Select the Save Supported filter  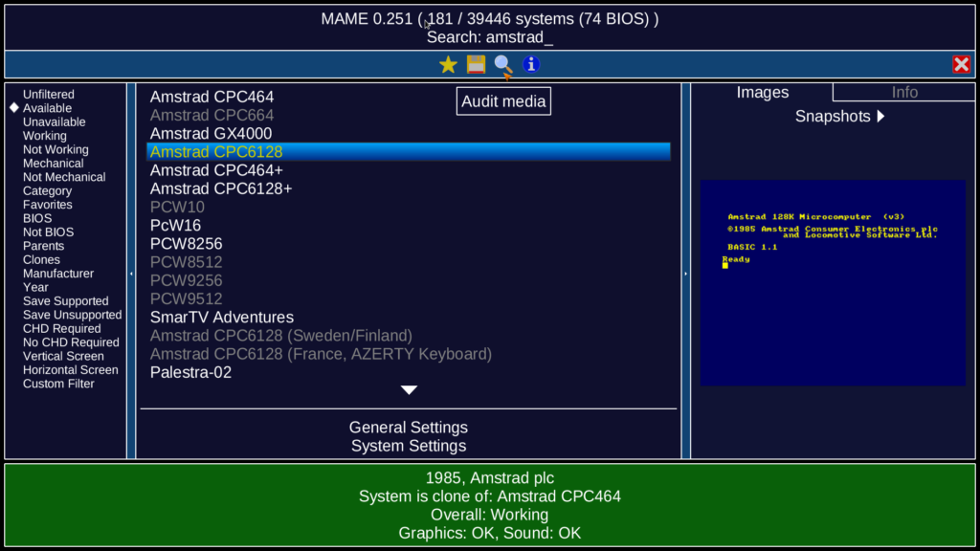tap(66, 300)
